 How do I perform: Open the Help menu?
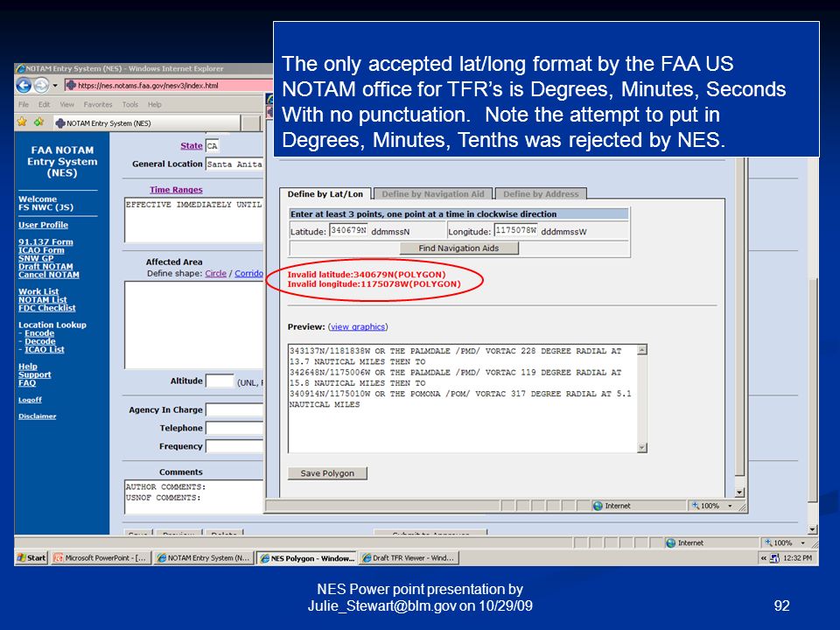155,104
